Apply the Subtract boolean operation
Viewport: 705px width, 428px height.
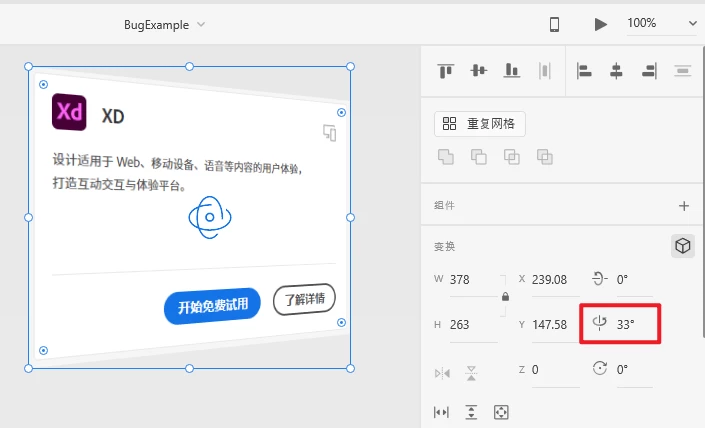(x=478, y=157)
